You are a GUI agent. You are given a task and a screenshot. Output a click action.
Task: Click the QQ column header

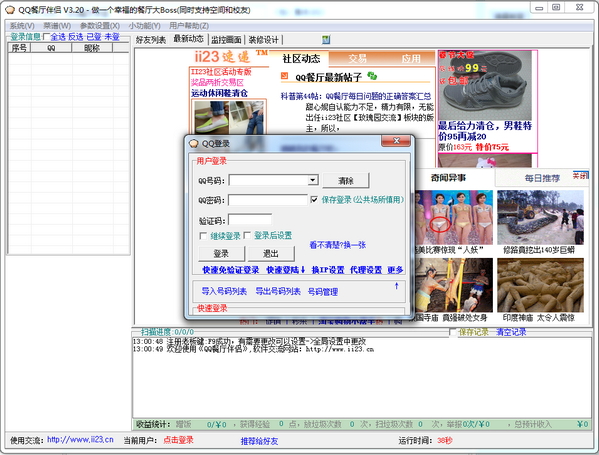click(x=51, y=48)
